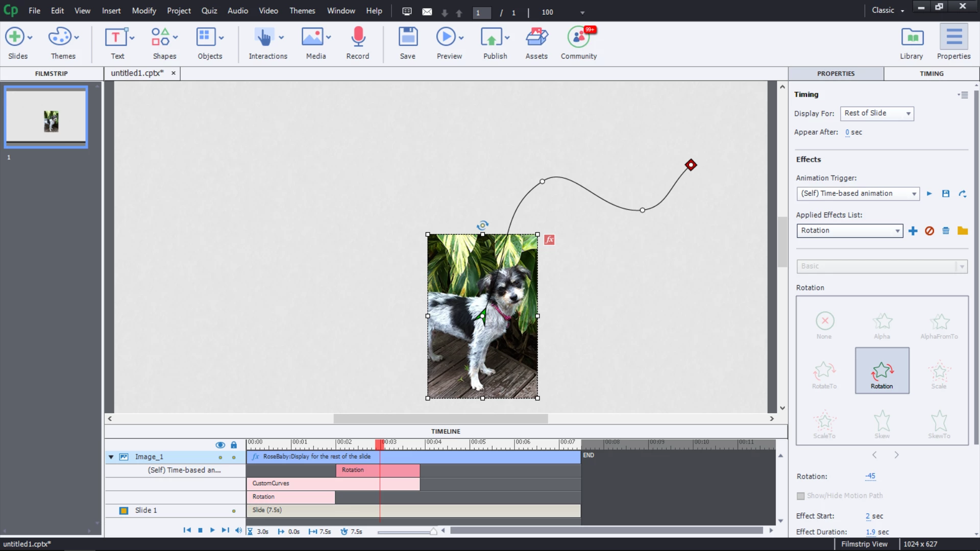Select the RotateTo effect icon
This screenshot has width=980, height=551.
[x=824, y=371]
